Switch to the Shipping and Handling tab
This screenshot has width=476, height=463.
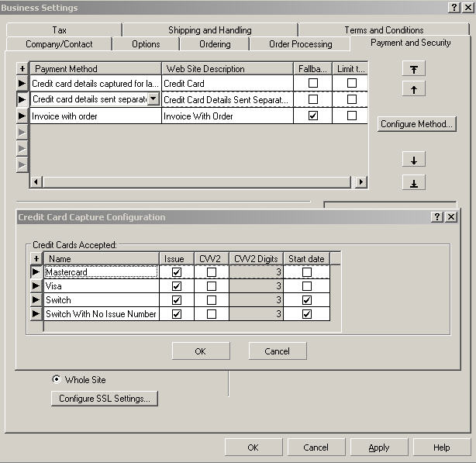pyautogui.click(x=209, y=30)
